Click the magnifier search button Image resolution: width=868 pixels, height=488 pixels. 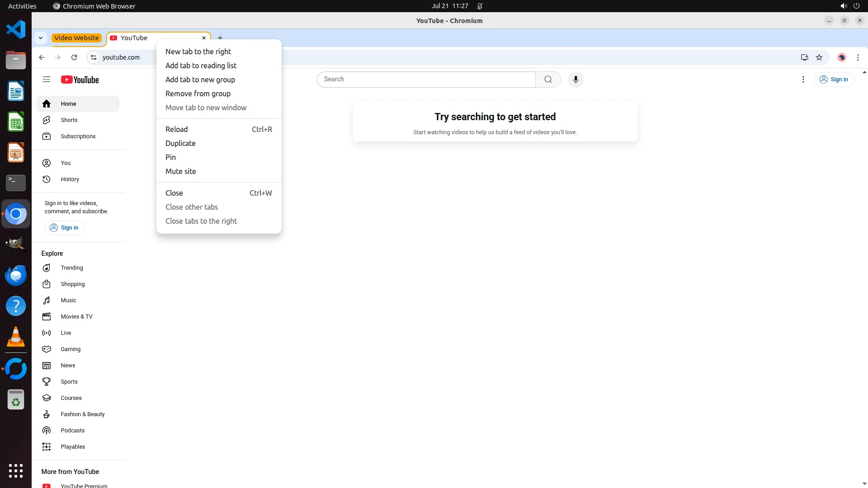pos(548,80)
